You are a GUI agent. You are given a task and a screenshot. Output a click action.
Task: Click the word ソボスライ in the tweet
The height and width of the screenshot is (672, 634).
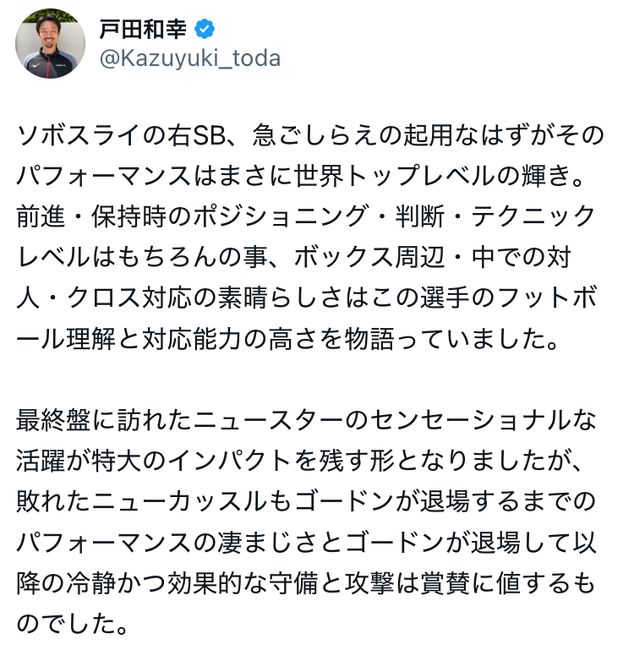pos(79,135)
